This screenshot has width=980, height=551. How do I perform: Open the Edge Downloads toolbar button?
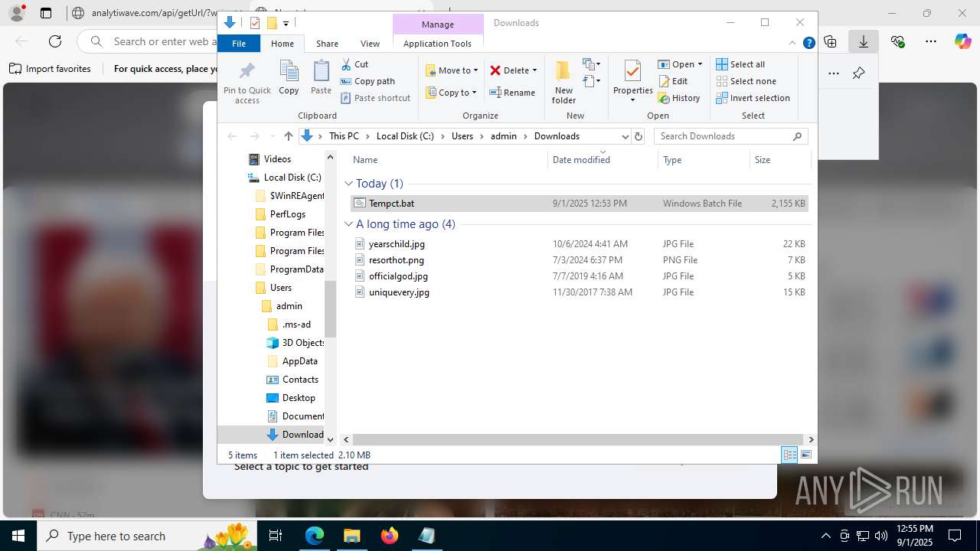864,41
